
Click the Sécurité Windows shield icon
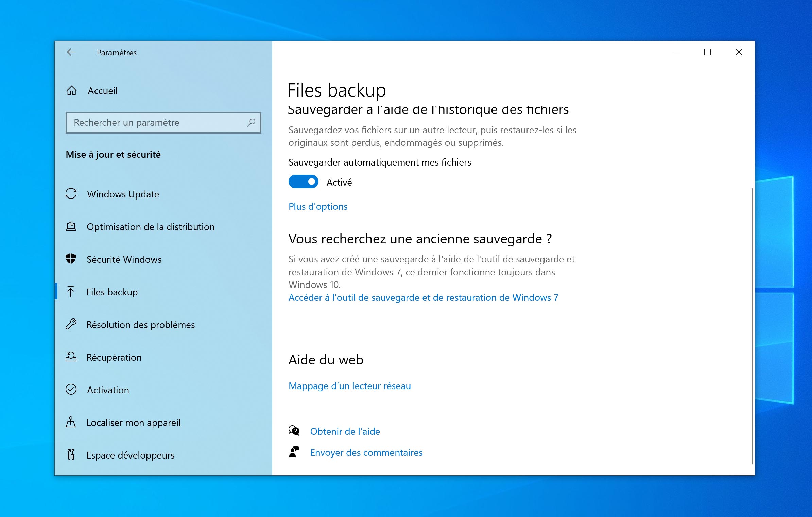(x=71, y=259)
